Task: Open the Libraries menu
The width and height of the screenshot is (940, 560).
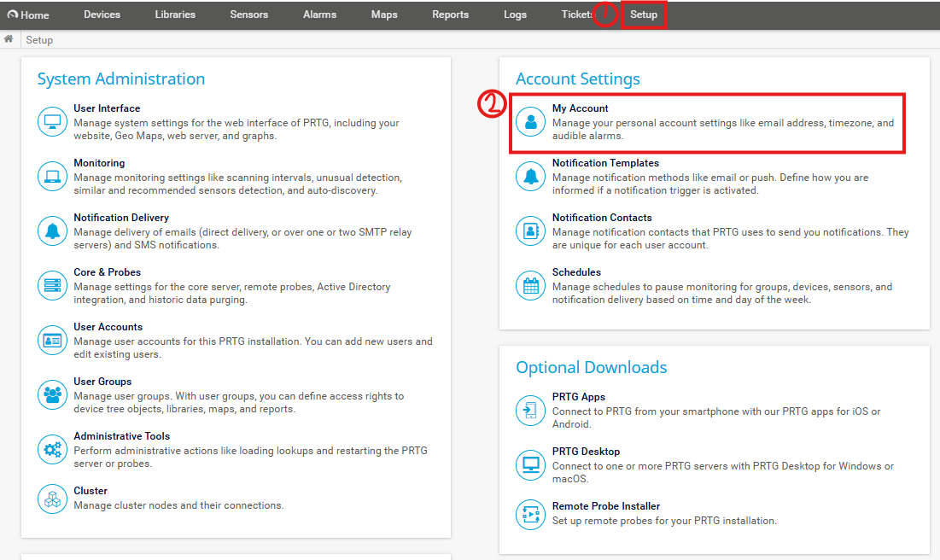Action: tap(175, 15)
